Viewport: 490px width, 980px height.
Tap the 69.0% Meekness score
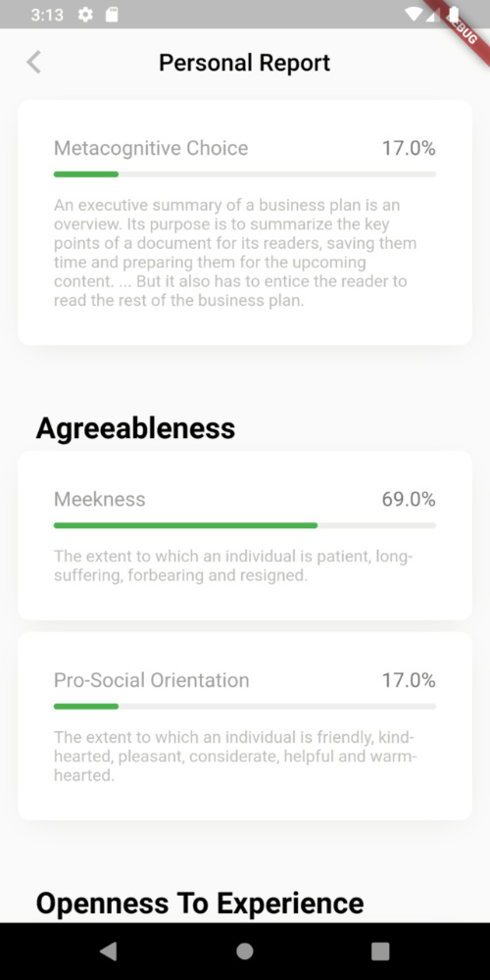[x=409, y=500]
